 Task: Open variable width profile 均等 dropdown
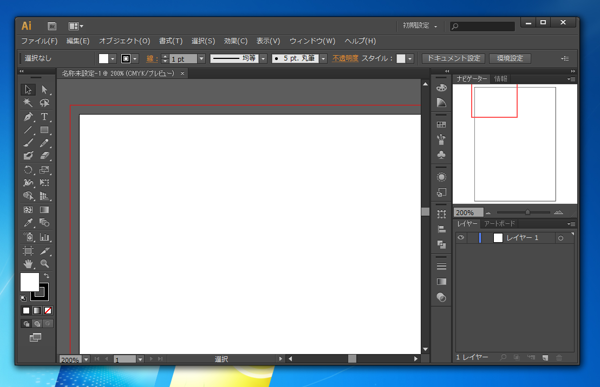pos(263,59)
